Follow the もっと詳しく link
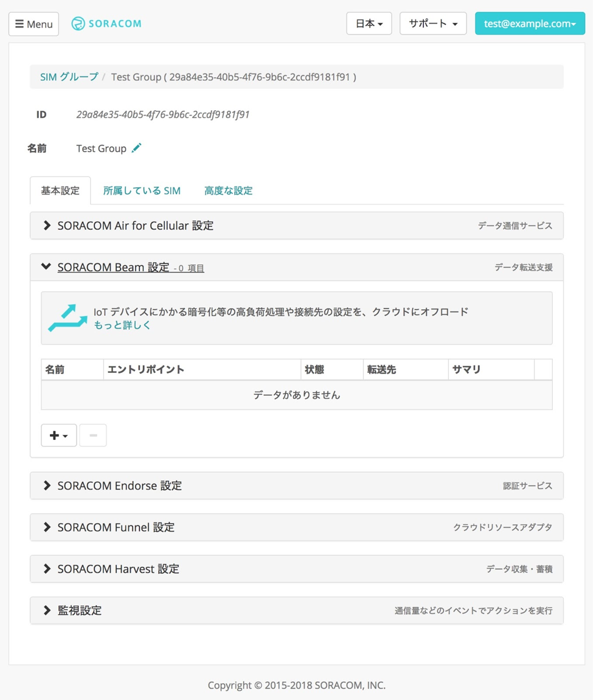Image resolution: width=593 pixels, height=700 pixels. coord(122,325)
